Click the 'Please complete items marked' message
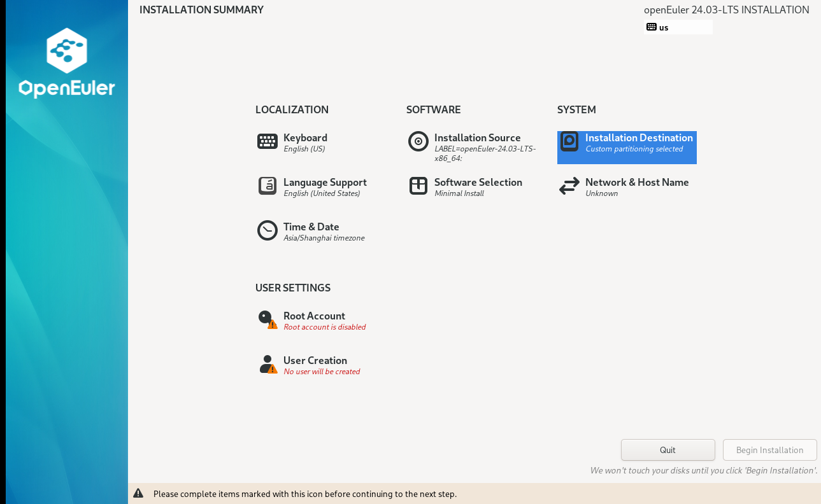This screenshot has height=504, width=821. coord(305,494)
